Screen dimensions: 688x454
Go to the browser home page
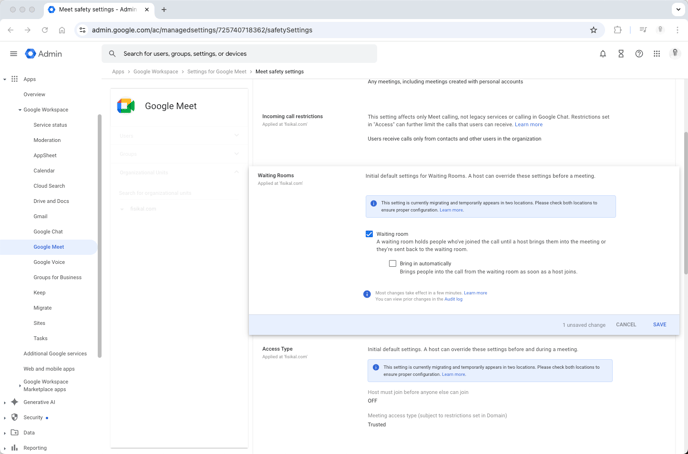(62, 30)
